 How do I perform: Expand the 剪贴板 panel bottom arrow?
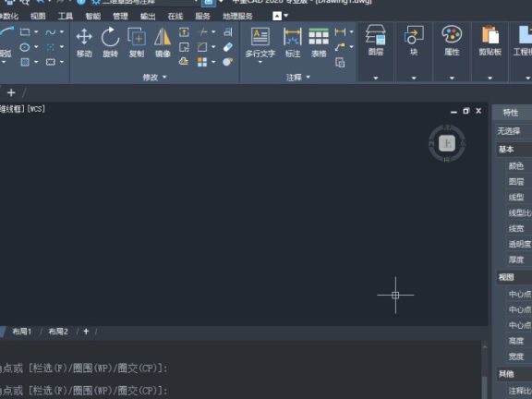click(x=490, y=78)
